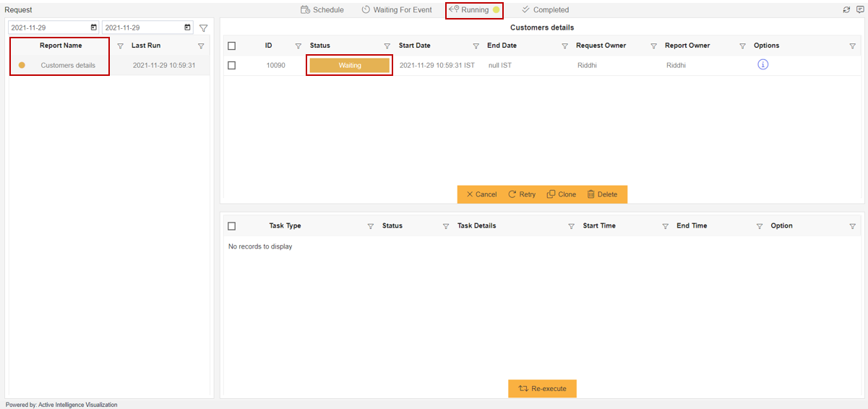Viewport: 868px width, 409px height.
Task: Tick the task grid header checkbox
Action: coord(231,226)
